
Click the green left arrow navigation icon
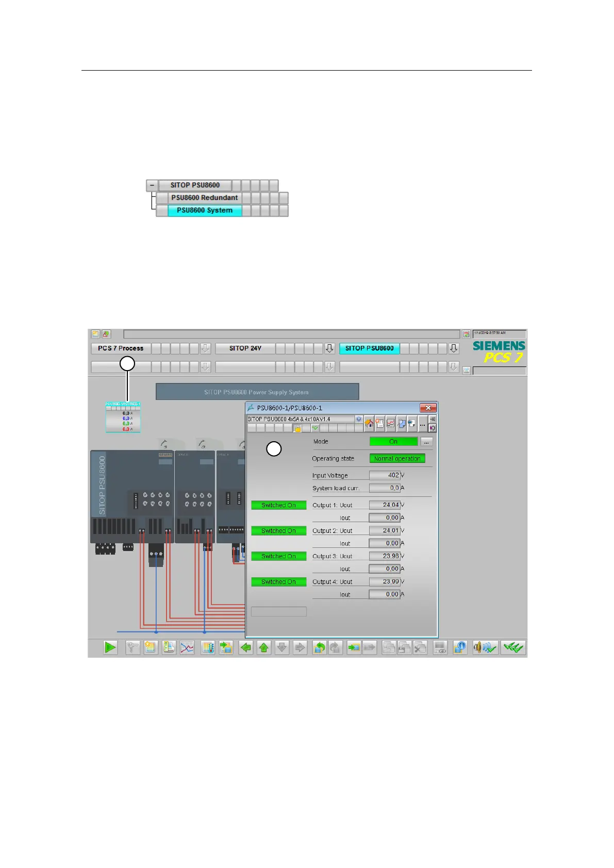[246, 647]
